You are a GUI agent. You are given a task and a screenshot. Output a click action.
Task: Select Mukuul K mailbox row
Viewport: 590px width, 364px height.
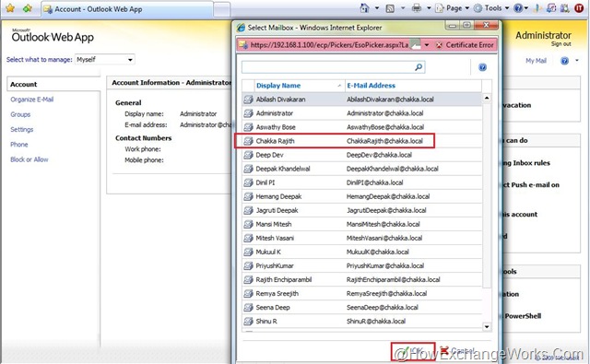[x=361, y=252]
